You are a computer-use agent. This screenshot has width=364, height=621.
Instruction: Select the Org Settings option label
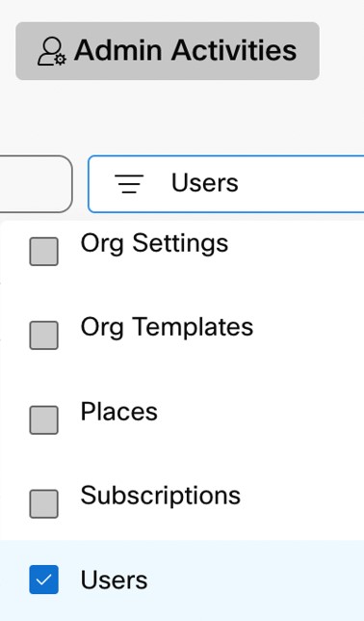[x=154, y=244]
